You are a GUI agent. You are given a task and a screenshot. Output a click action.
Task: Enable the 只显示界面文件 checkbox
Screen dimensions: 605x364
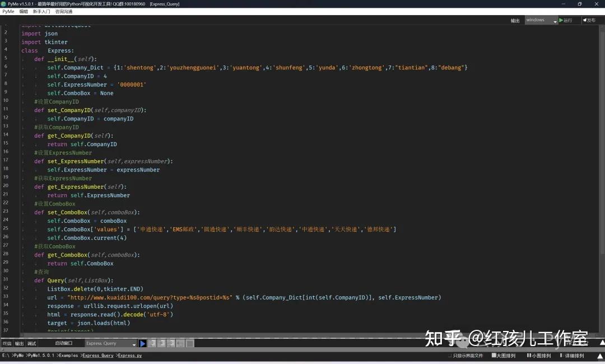450,355
